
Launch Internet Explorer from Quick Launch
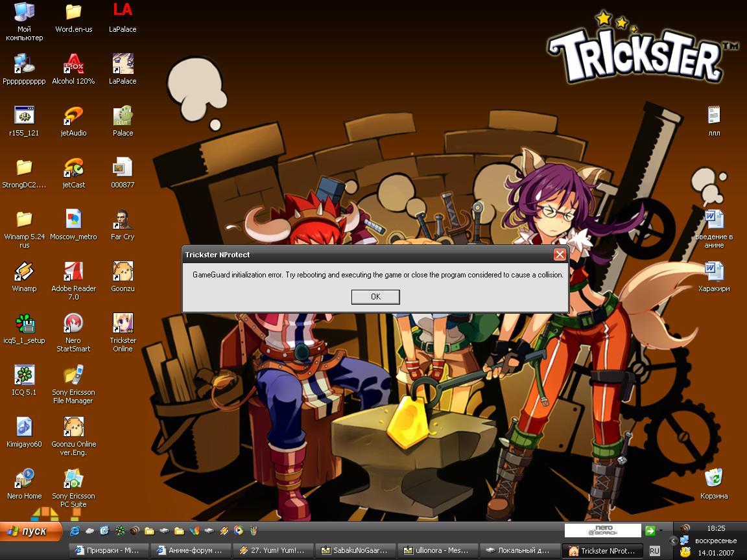(x=75, y=530)
